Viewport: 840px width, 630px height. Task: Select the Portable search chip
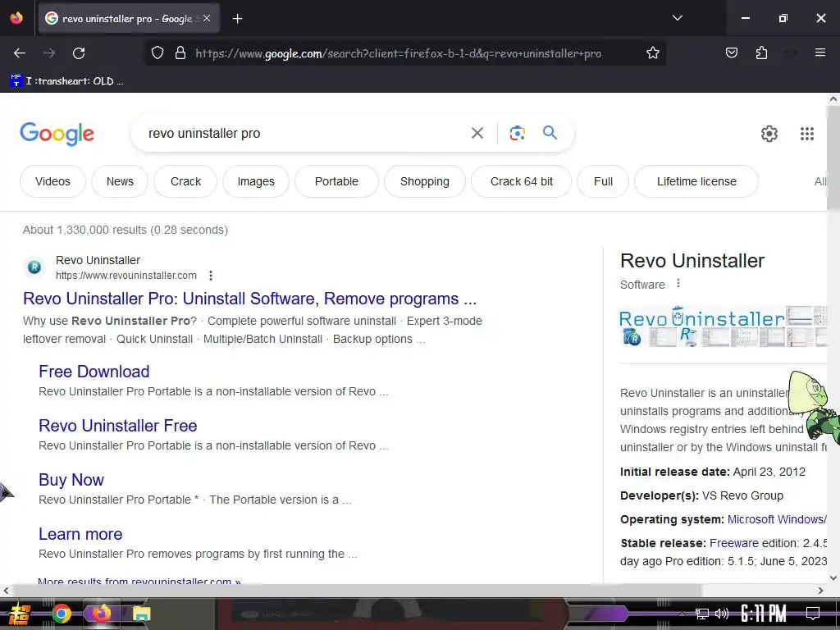[336, 181]
